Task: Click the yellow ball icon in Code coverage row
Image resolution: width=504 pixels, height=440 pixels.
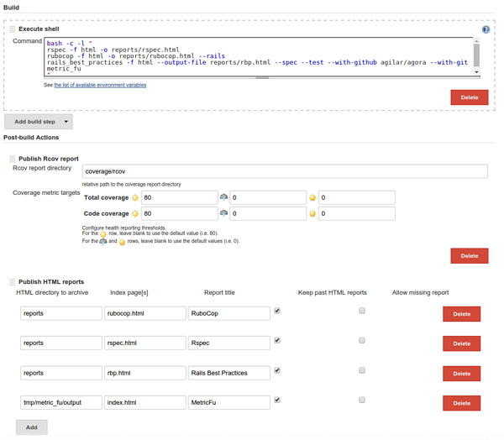Action: click(x=312, y=214)
